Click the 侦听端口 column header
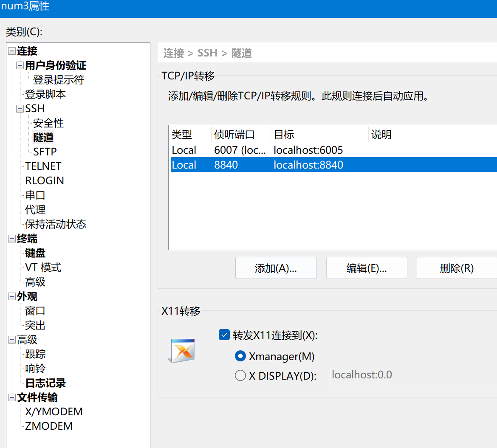 point(234,135)
